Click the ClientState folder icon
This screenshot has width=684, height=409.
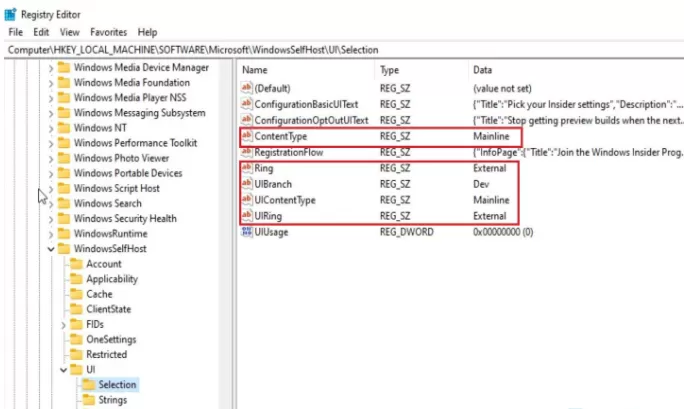(76, 309)
